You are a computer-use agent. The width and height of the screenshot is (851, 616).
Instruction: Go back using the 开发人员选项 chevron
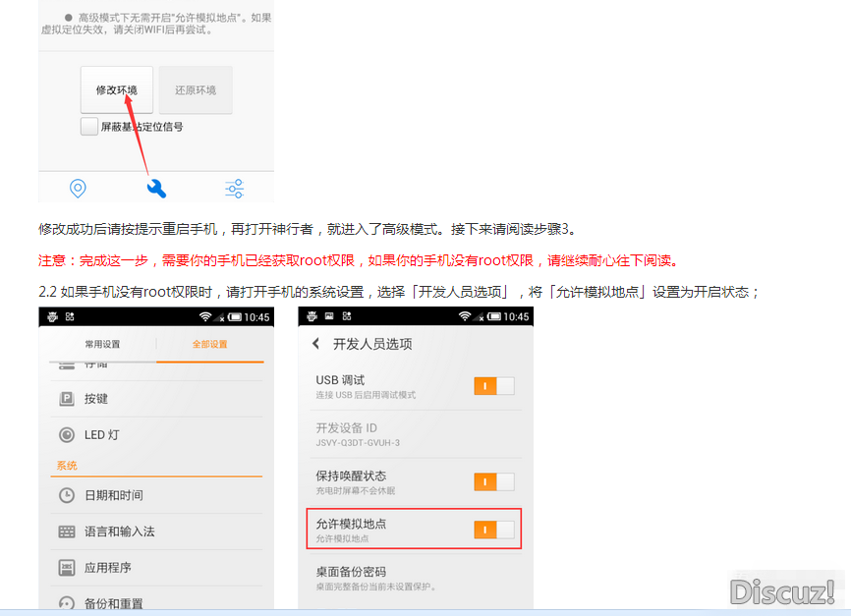click(316, 344)
